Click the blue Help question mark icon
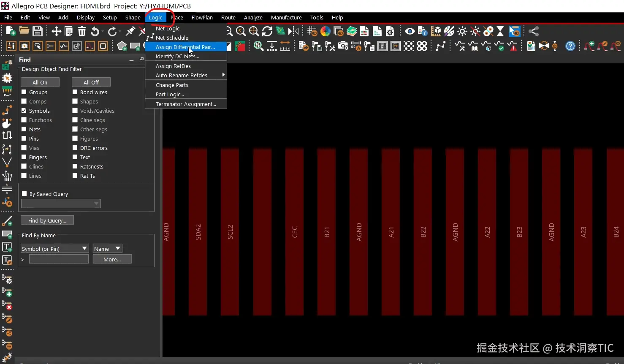 [570, 46]
